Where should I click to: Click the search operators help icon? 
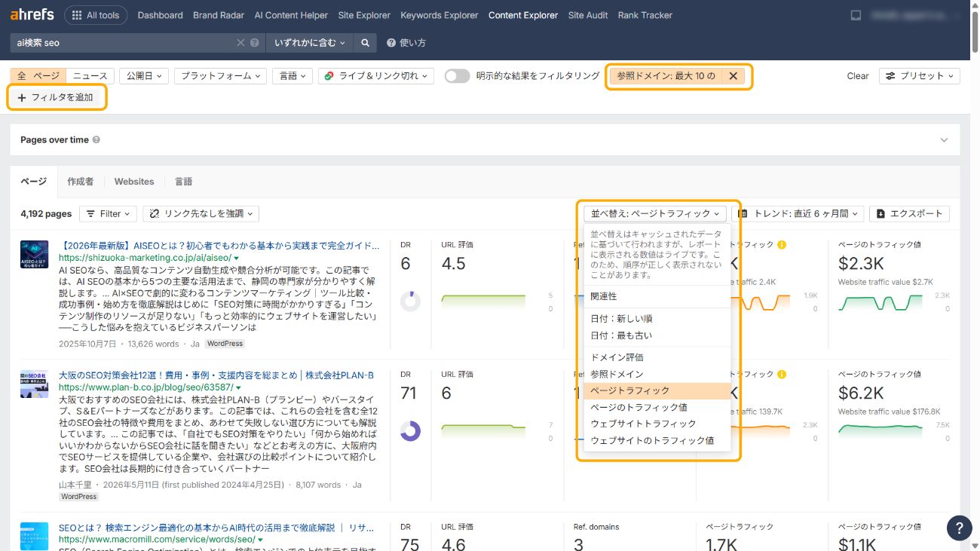click(255, 43)
